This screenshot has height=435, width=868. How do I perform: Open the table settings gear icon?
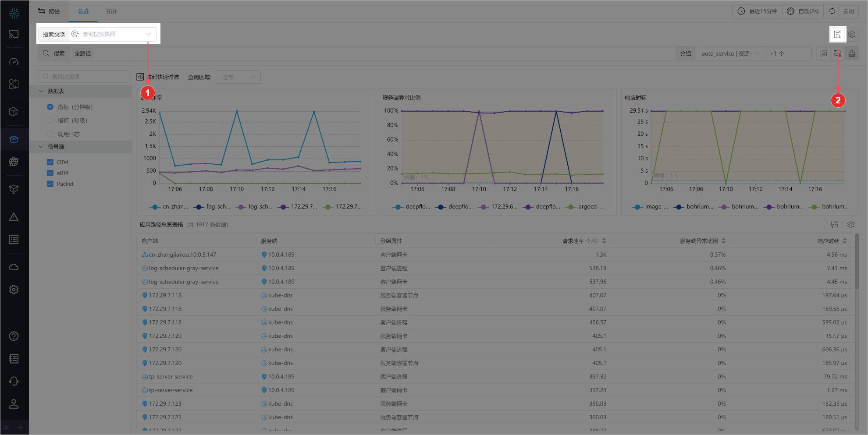point(851,224)
